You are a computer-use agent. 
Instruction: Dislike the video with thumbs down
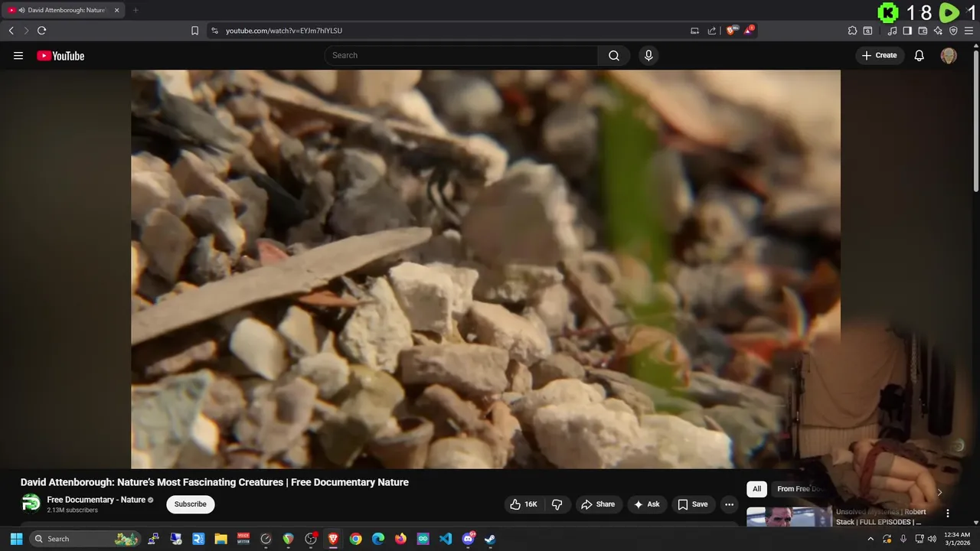(557, 504)
